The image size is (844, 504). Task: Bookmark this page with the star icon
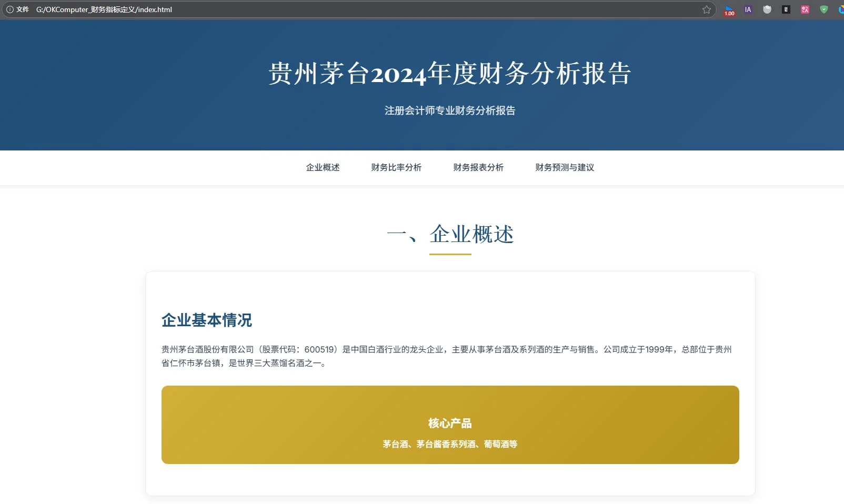tap(706, 9)
